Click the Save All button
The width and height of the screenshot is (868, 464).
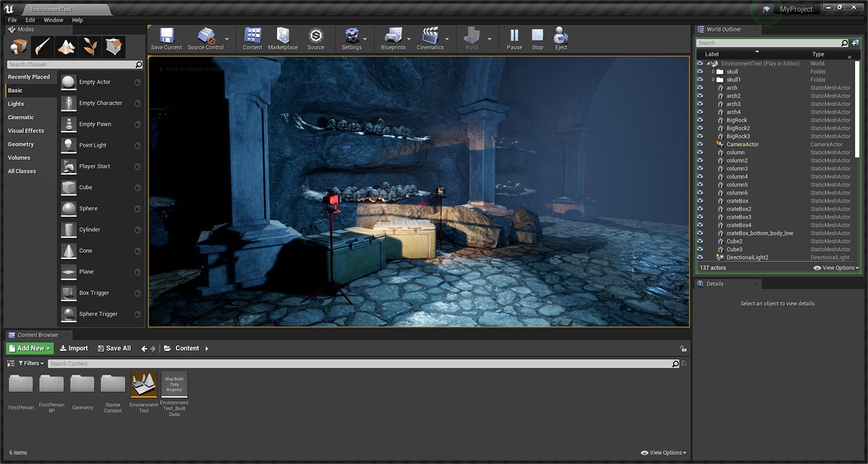(114, 348)
